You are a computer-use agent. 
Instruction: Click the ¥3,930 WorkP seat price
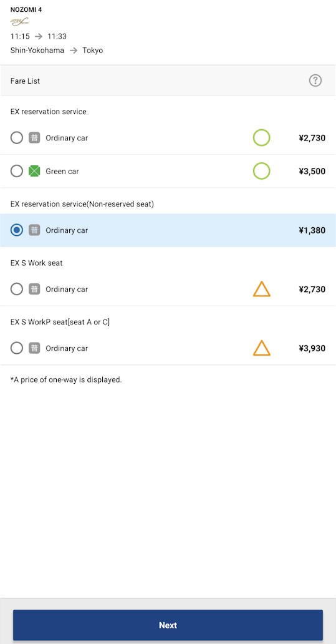[312, 349]
